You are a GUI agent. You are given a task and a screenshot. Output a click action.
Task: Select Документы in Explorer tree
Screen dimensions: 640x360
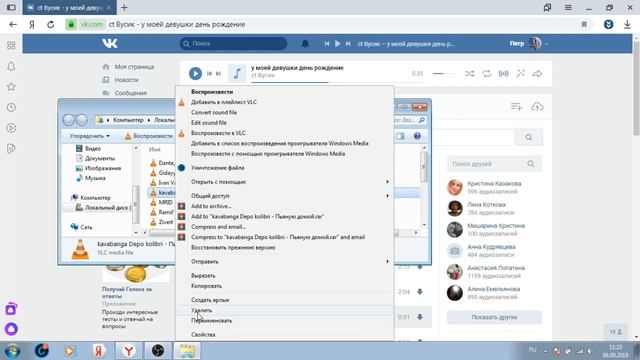pyautogui.click(x=95, y=158)
